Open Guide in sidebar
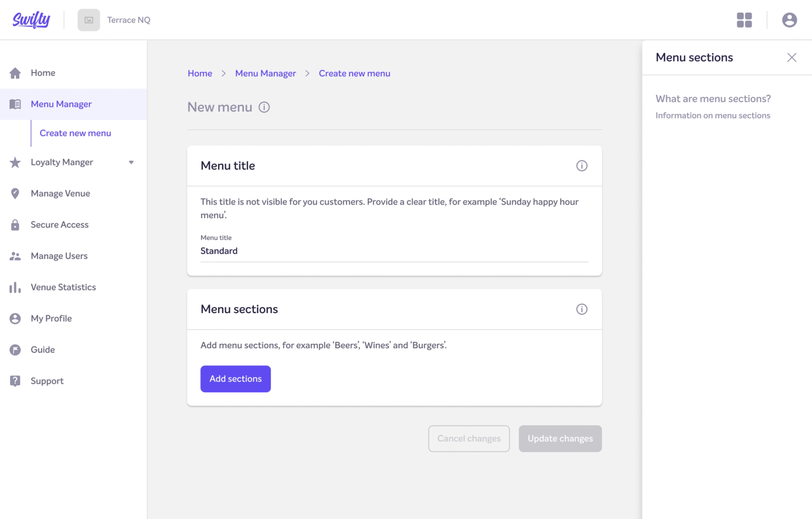This screenshot has height=519, width=812. point(74,350)
